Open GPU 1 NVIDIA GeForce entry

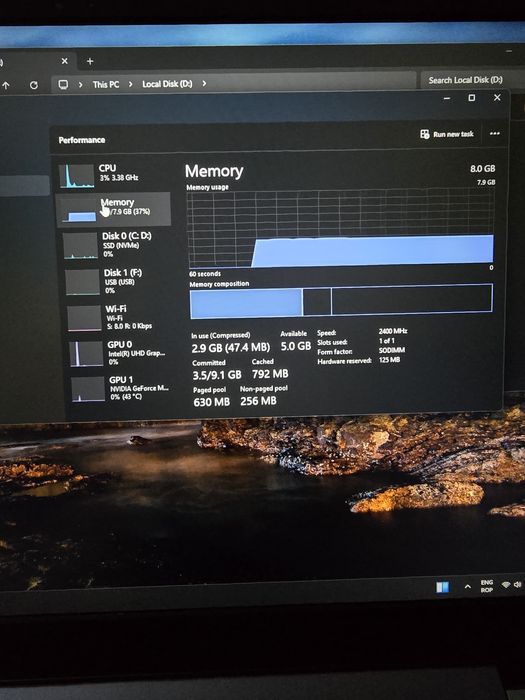[x=120, y=388]
